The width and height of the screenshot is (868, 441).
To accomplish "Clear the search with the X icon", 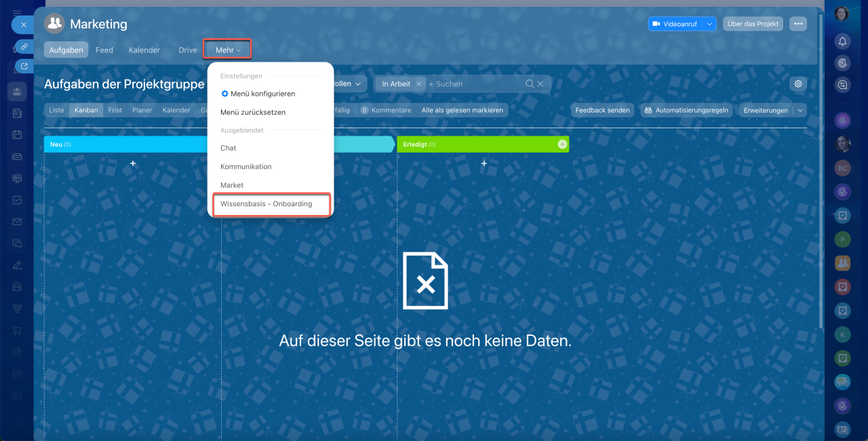I will coord(540,84).
